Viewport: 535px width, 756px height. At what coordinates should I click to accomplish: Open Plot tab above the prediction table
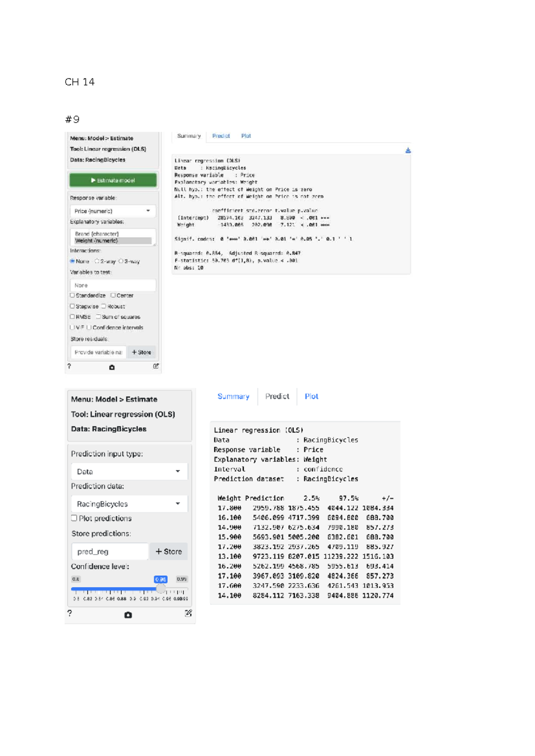pos(311,396)
